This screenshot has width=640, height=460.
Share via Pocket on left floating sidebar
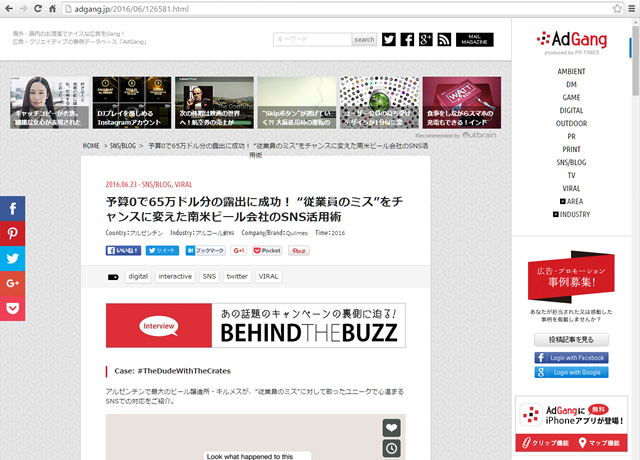point(13,308)
